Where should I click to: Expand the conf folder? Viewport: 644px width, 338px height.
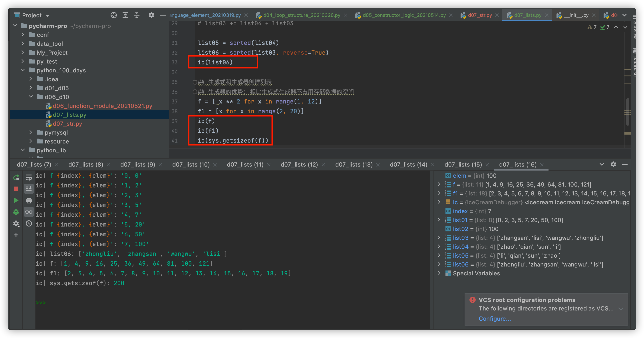(23, 34)
